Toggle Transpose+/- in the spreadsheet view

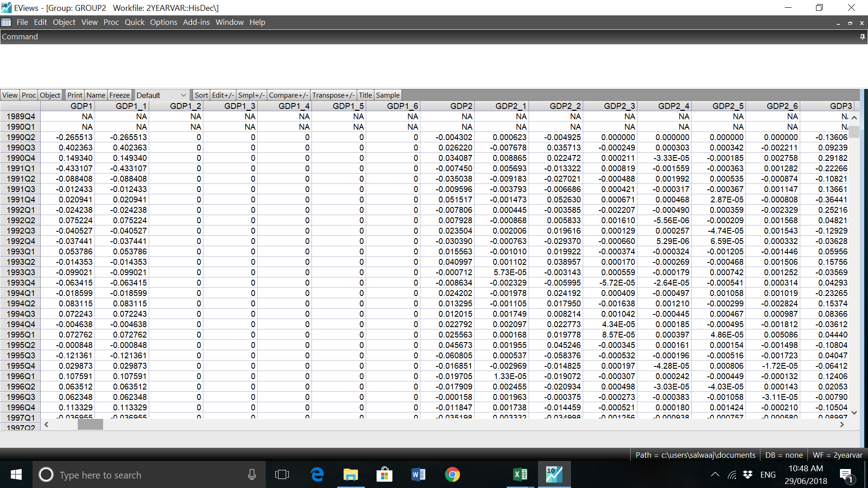click(334, 95)
